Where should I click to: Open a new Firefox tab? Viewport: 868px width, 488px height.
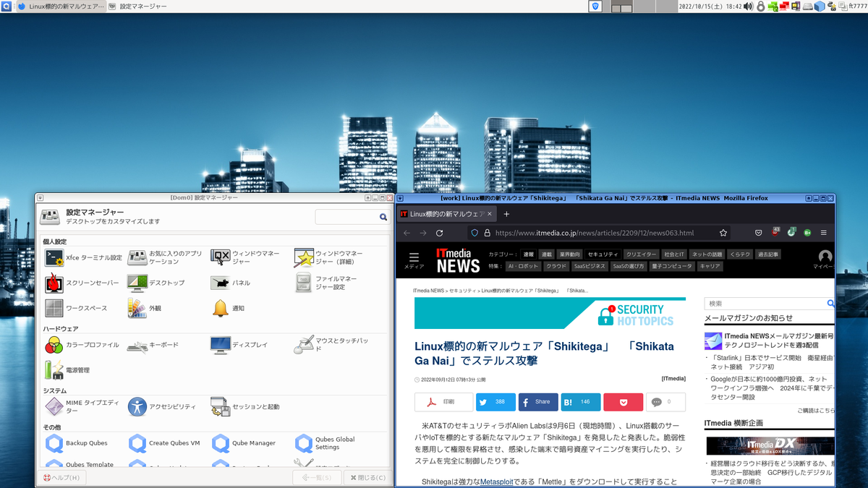(x=506, y=214)
